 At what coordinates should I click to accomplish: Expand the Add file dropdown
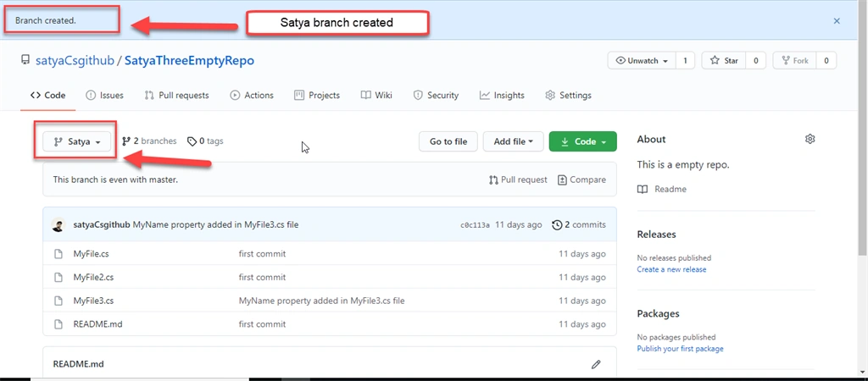(x=513, y=141)
